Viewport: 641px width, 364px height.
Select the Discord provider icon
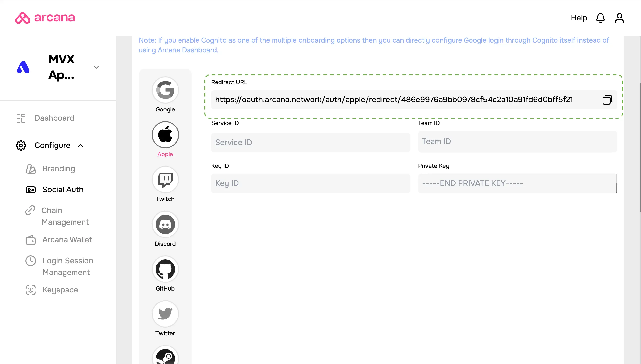click(x=165, y=224)
